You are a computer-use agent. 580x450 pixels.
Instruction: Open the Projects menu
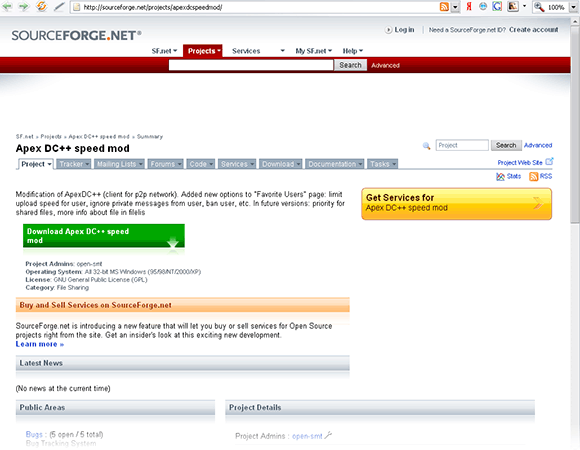coord(203,51)
